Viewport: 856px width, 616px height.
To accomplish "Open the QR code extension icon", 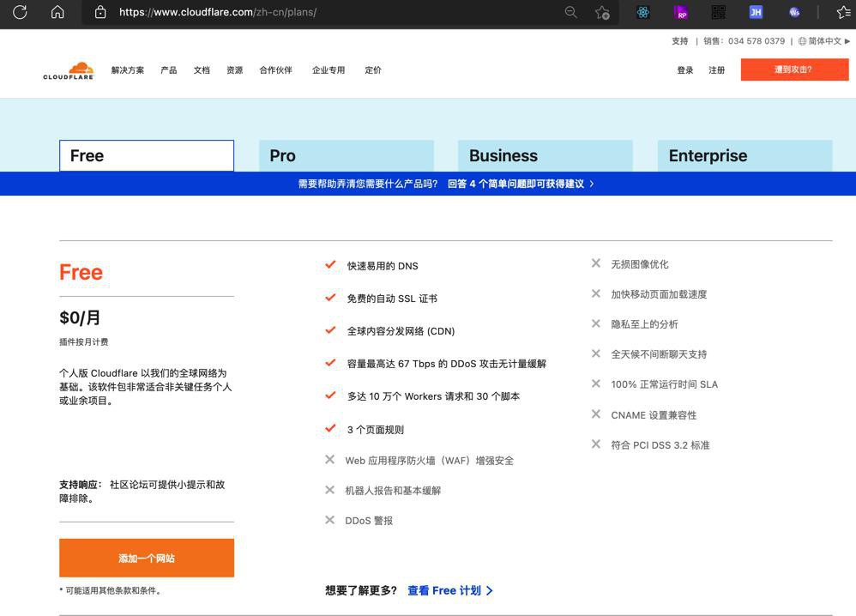I will [x=719, y=12].
